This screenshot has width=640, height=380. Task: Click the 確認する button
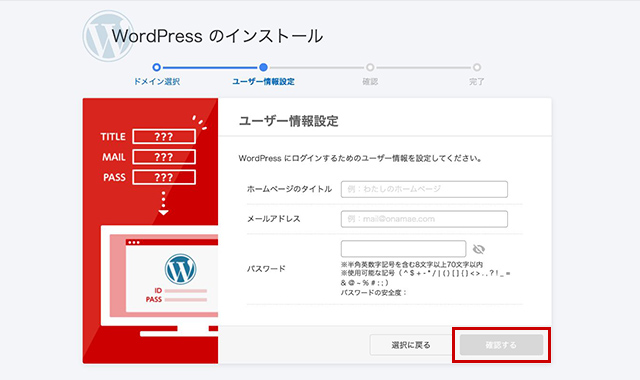coord(501,345)
